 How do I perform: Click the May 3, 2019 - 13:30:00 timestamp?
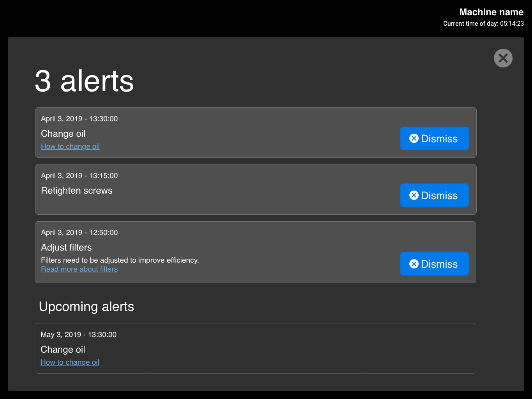78,335
